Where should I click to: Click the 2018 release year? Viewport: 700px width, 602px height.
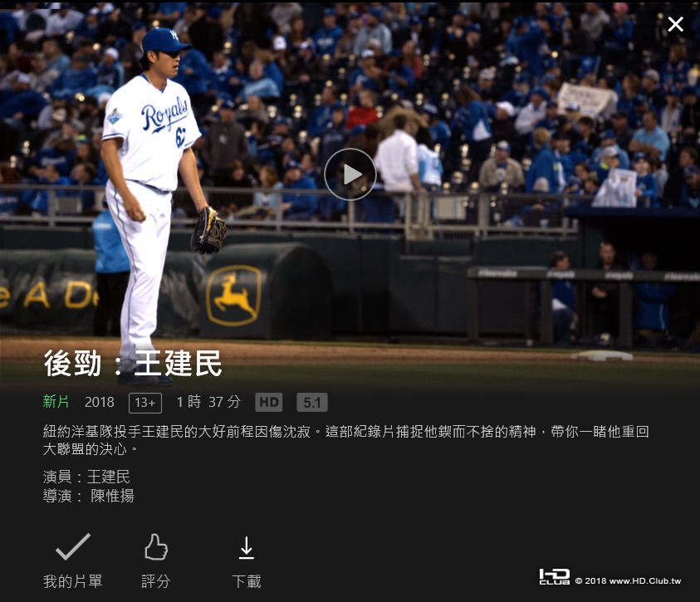click(100, 402)
